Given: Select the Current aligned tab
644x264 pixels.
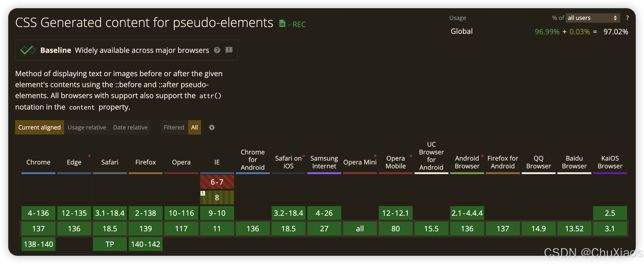Looking at the screenshot, I should click(39, 127).
